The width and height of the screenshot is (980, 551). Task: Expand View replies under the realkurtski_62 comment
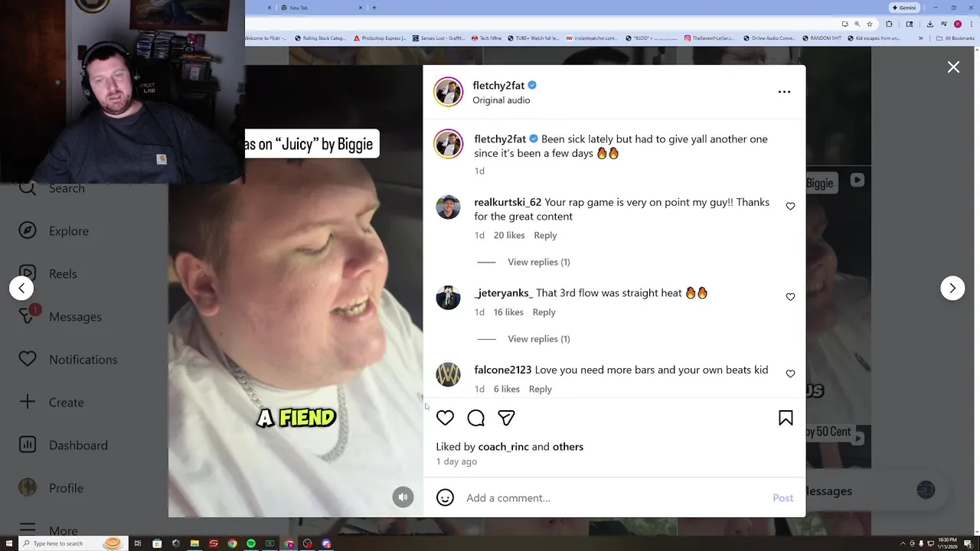click(539, 262)
